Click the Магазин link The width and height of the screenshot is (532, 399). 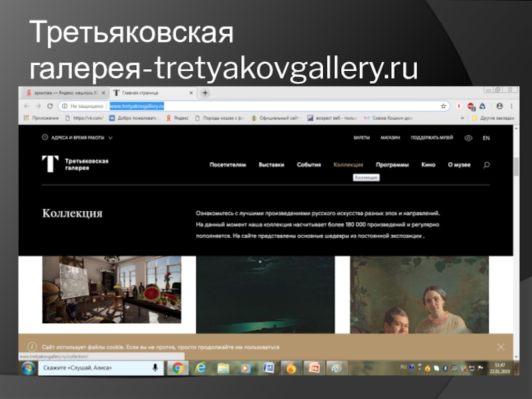(390, 138)
